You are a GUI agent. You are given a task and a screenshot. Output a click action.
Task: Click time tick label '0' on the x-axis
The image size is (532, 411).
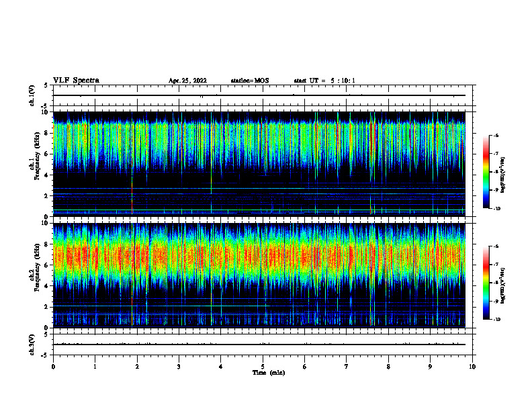(x=53, y=367)
